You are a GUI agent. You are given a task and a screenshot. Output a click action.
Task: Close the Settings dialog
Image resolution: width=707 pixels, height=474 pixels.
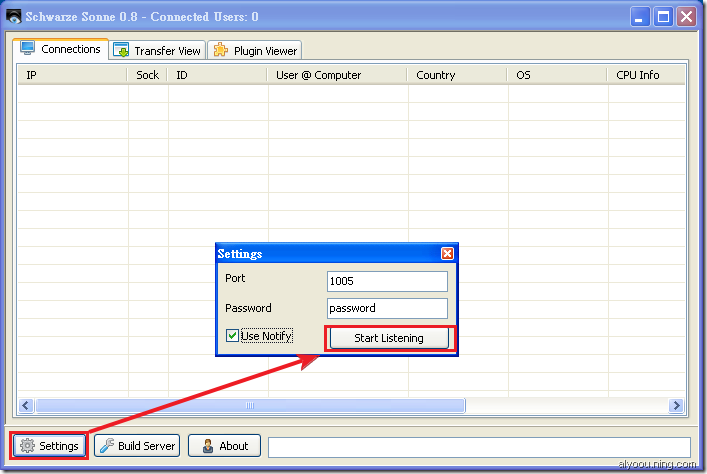coord(447,253)
